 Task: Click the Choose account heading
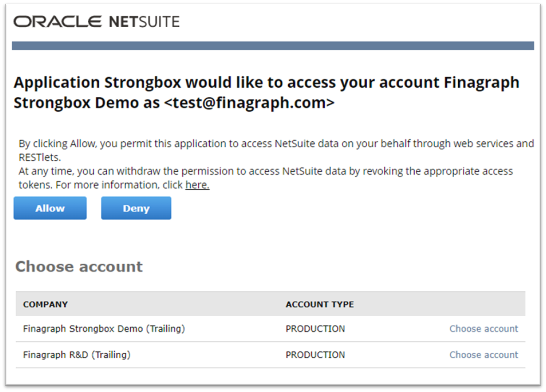[79, 267]
